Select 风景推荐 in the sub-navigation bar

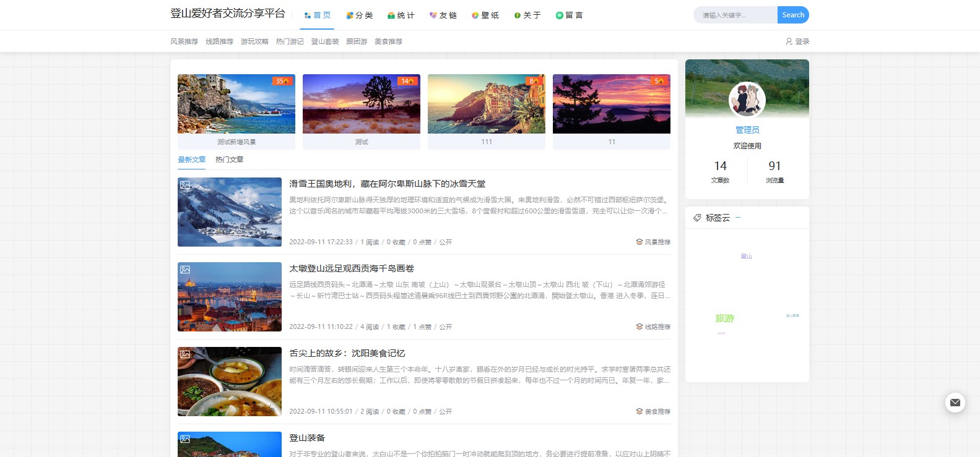click(184, 41)
